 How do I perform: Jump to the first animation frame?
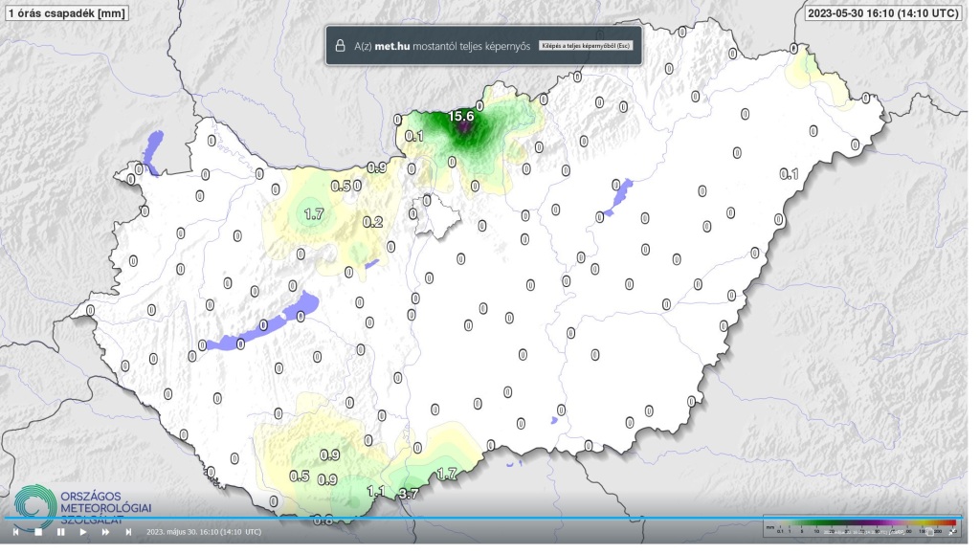[x=15, y=532]
